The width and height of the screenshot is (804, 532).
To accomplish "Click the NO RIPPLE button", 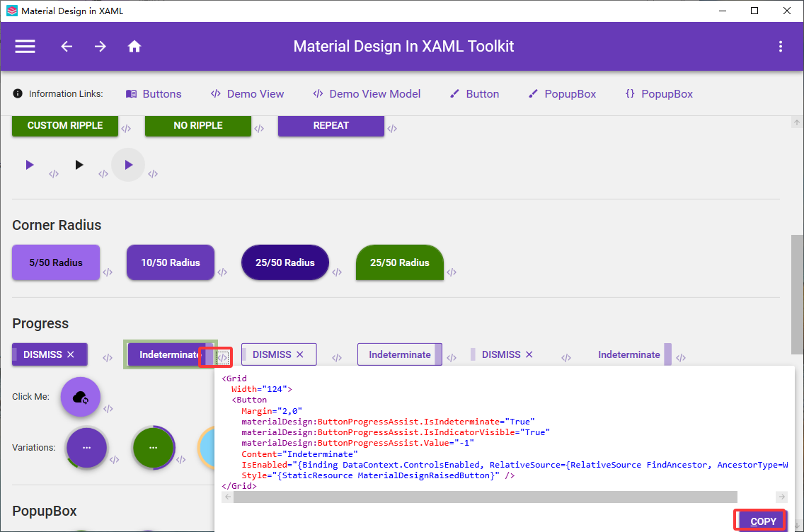I will pyautogui.click(x=198, y=125).
